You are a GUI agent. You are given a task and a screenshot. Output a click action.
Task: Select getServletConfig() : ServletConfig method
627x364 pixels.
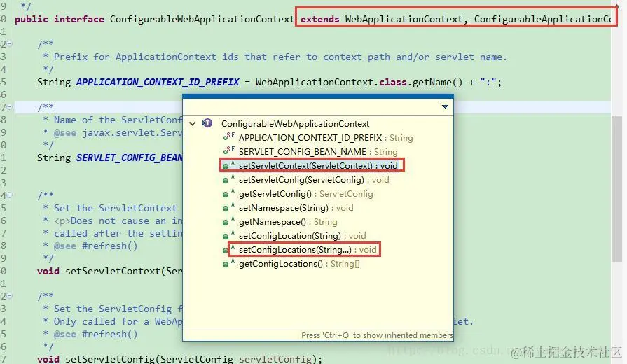tap(306, 194)
